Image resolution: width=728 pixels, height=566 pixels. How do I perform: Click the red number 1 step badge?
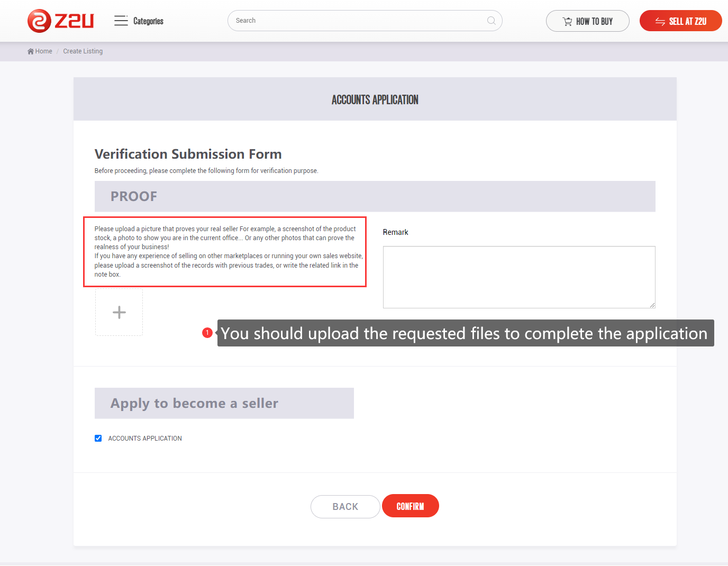pyautogui.click(x=207, y=333)
